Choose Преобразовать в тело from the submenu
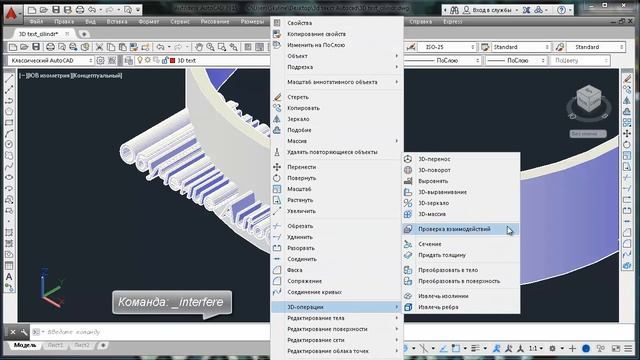The width and height of the screenshot is (640, 360). pyautogui.click(x=461, y=270)
